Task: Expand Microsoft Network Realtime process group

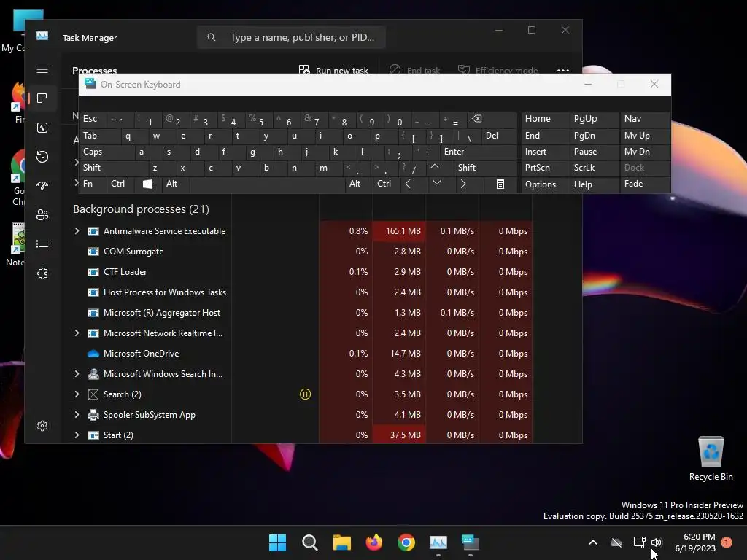Action: coord(77,332)
